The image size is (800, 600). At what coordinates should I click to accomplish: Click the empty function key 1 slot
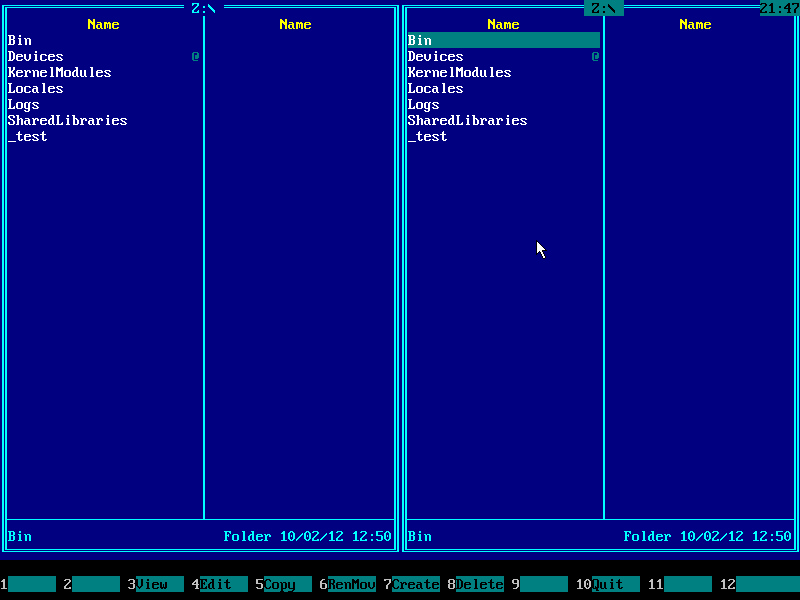pos(28,584)
